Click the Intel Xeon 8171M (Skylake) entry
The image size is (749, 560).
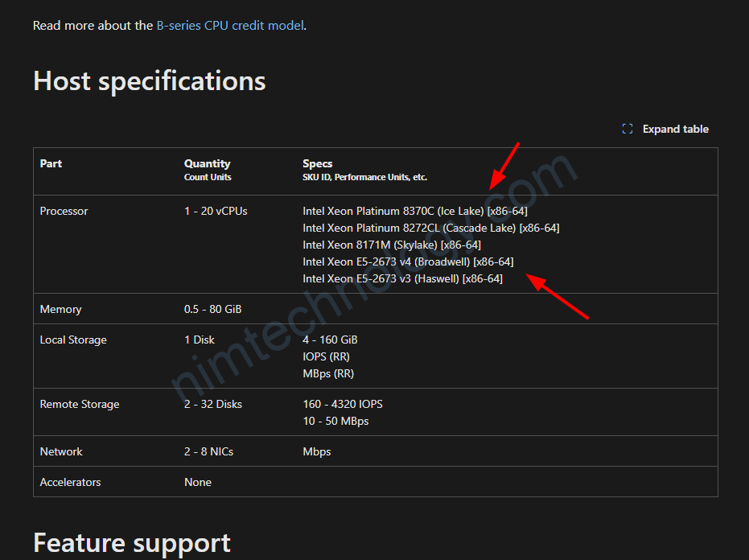391,245
